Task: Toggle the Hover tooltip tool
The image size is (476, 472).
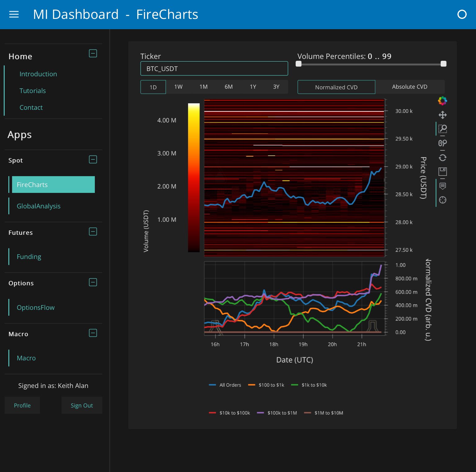Action: click(443, 186)
